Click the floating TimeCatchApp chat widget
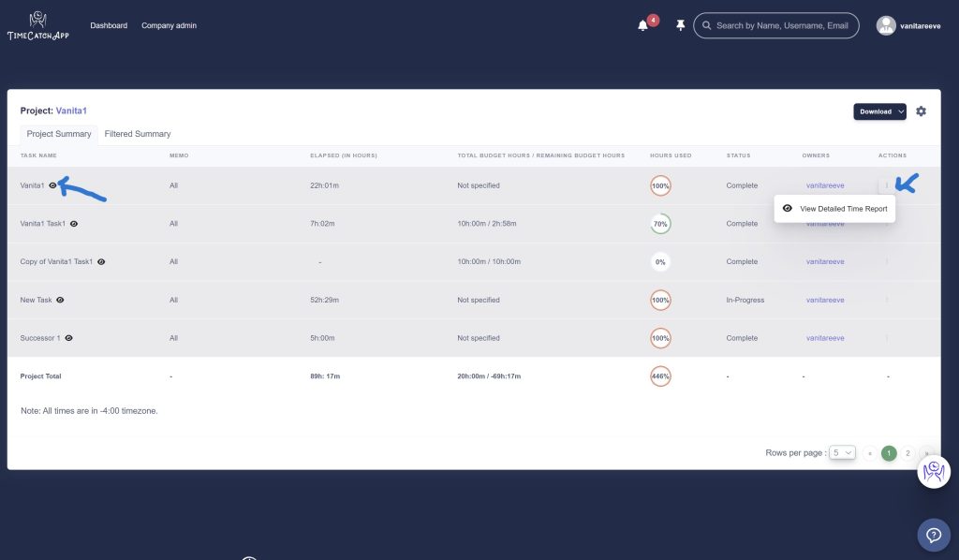The width and height of the screenshot is (959, 560). pyautogui.click(x=933, y=472)
